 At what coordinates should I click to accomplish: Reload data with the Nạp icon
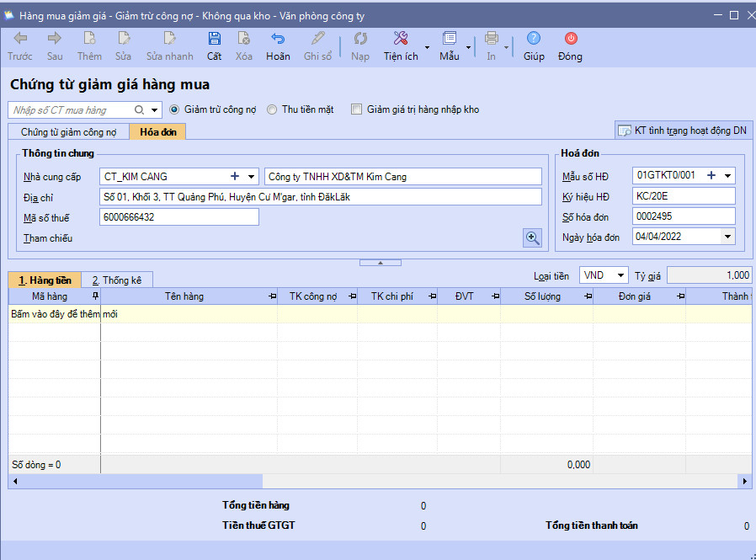pyautogui.click(x=360, y=38)
